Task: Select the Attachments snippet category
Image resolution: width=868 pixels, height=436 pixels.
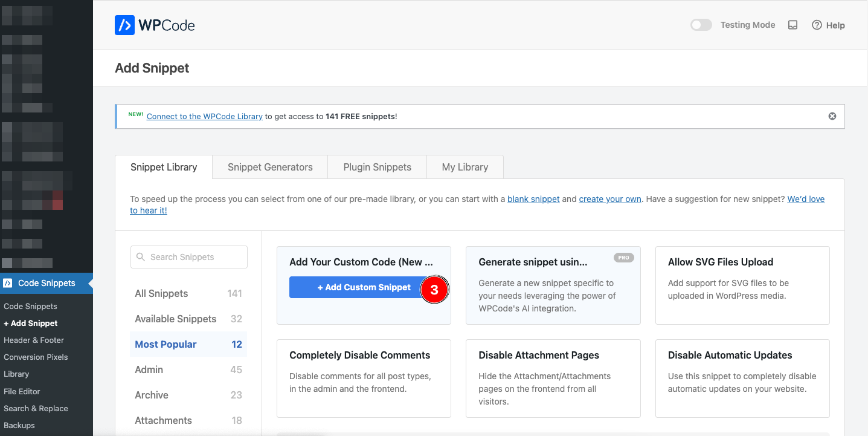Action: pyautogui.click(x=188, y=420)
